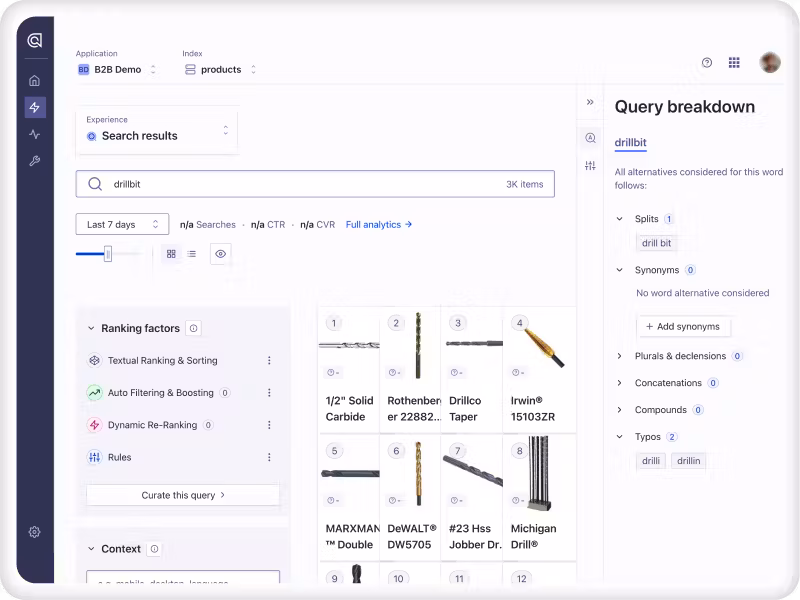Toggle the eye visibility button
800x600 pixels.
pos(221,254)
